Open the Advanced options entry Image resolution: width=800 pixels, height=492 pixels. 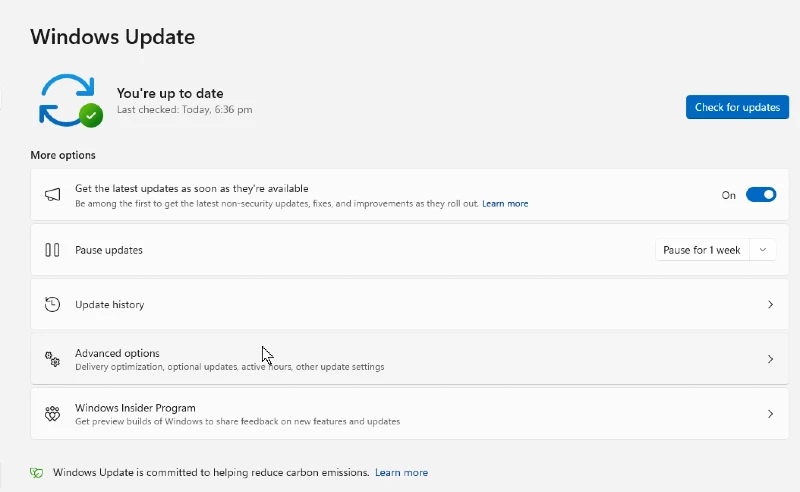click(410, 359)
